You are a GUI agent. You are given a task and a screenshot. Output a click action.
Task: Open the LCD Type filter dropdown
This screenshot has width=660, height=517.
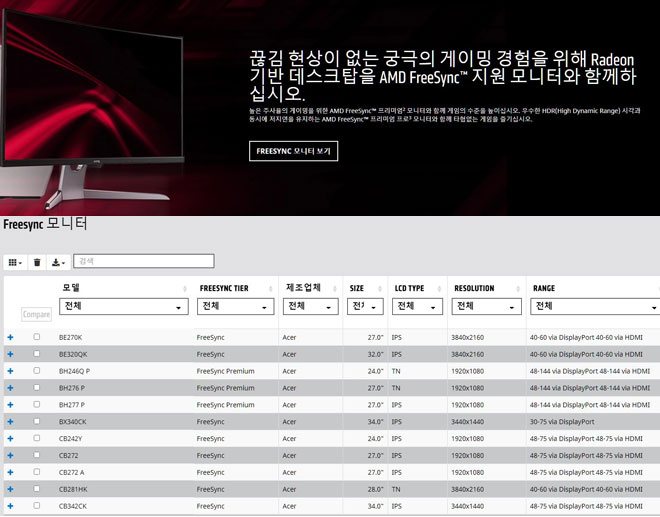click(x=418, y=306)
